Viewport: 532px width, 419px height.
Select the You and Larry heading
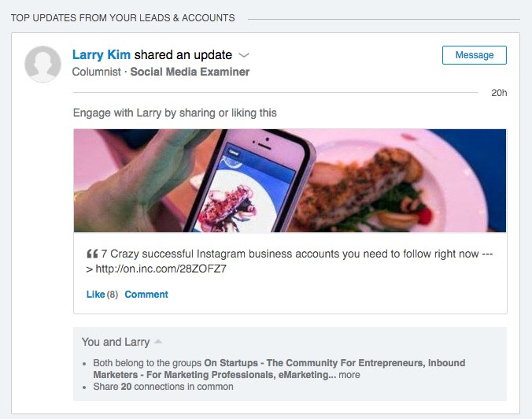click(x=116, y=342)
